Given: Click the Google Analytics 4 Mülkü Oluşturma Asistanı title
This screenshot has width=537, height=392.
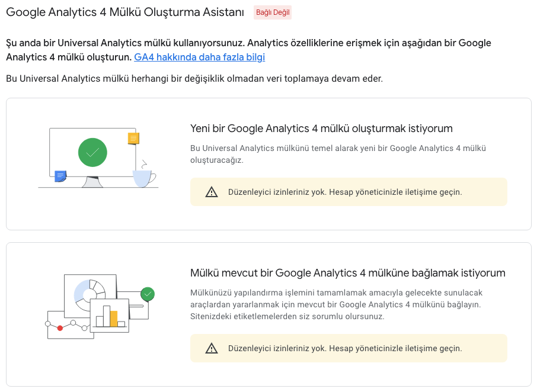Looking at the screenshot, I should point(125,12).
